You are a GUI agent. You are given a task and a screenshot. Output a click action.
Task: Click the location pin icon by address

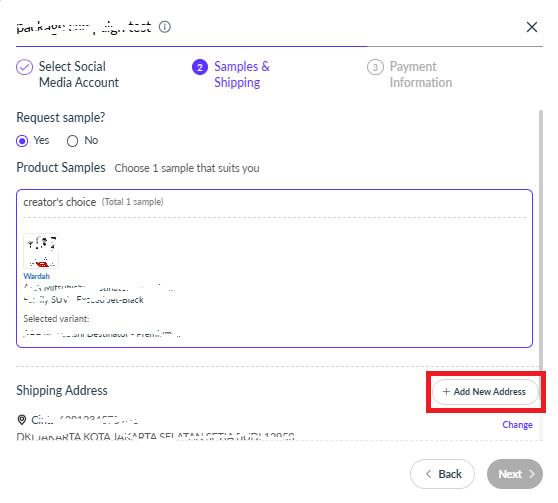coord(22,420)
